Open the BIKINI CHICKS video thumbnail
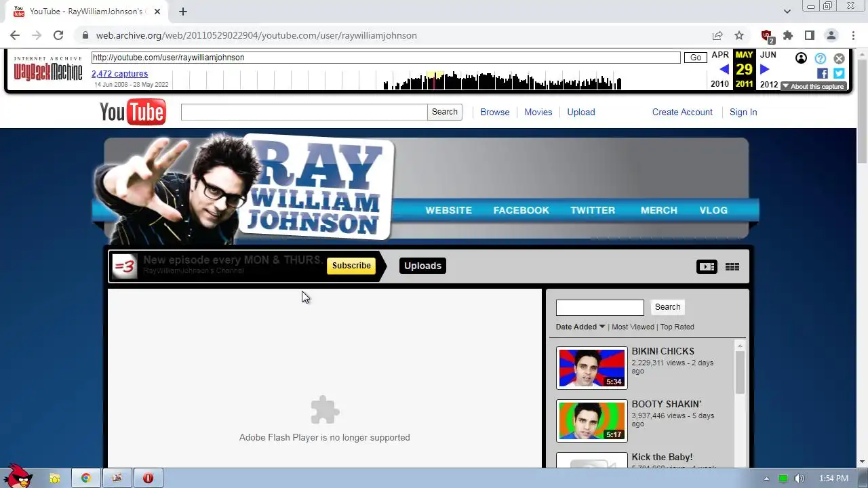 point(592,368)
